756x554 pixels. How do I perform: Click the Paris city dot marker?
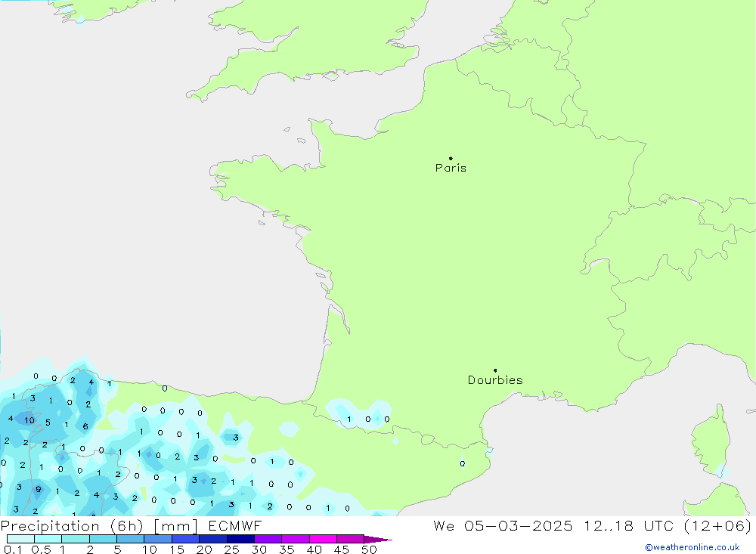(451, 158)
